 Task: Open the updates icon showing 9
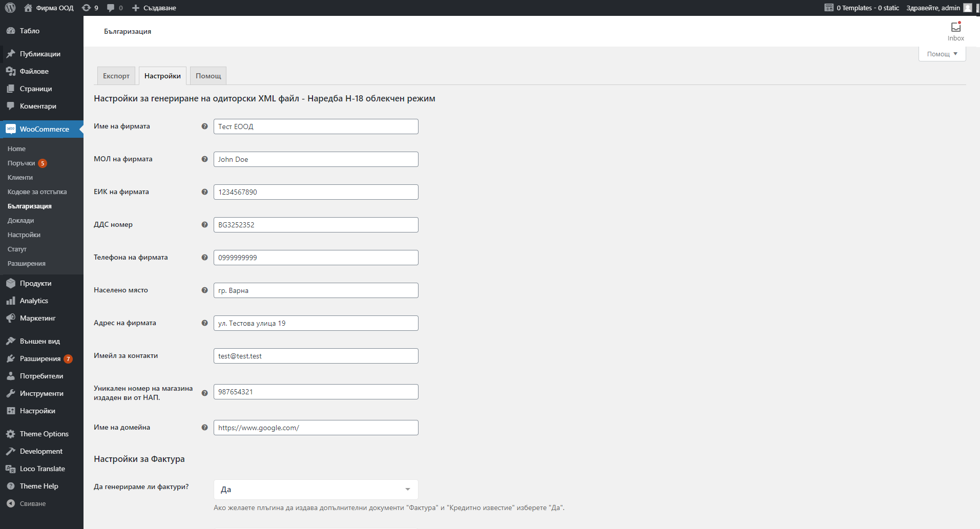pyautogui.click(x=90, y=8)
